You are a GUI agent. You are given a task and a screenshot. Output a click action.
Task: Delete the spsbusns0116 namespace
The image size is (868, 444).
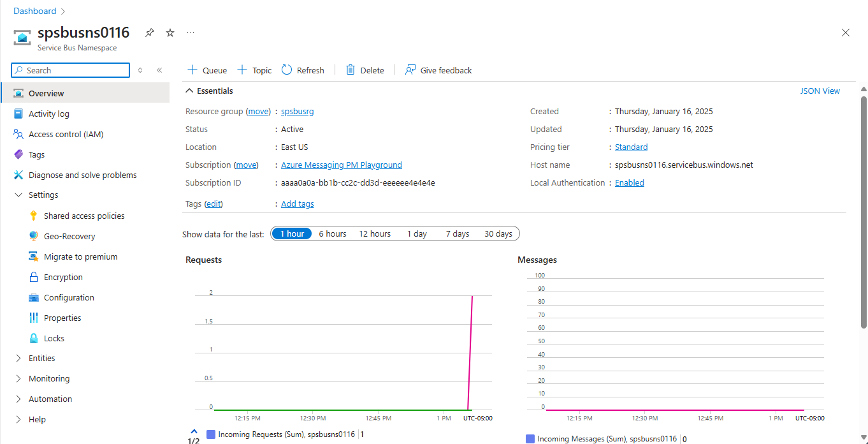pyautogui.click(x=364, y=70)
